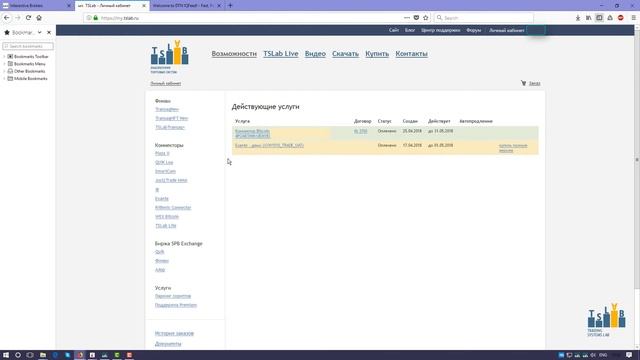Close the TSLab Личный кабинет tab
This screenshot has height=360, width=640.
point(144,6)
